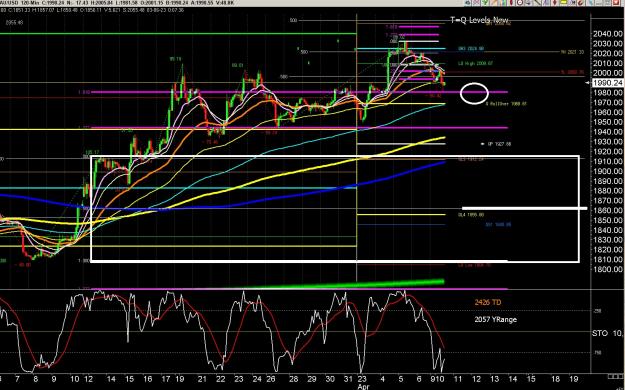625x390 pixels.
Task: Click the 1800.00 price axis label
Action: click(x=608, y=269)
